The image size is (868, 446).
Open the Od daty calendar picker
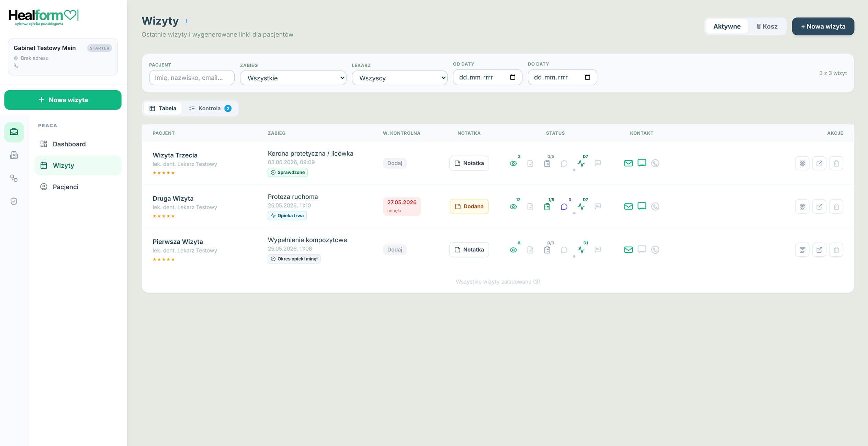[512, 77]
